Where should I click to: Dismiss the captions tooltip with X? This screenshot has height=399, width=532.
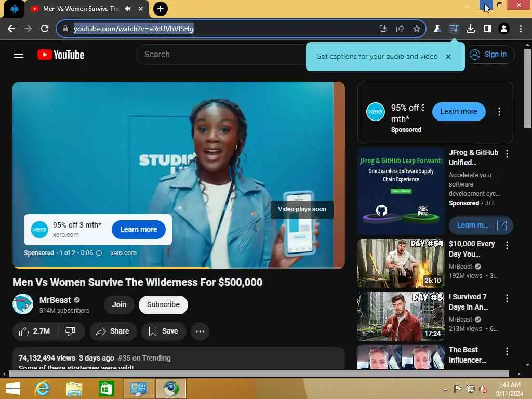tap(448, 57)
